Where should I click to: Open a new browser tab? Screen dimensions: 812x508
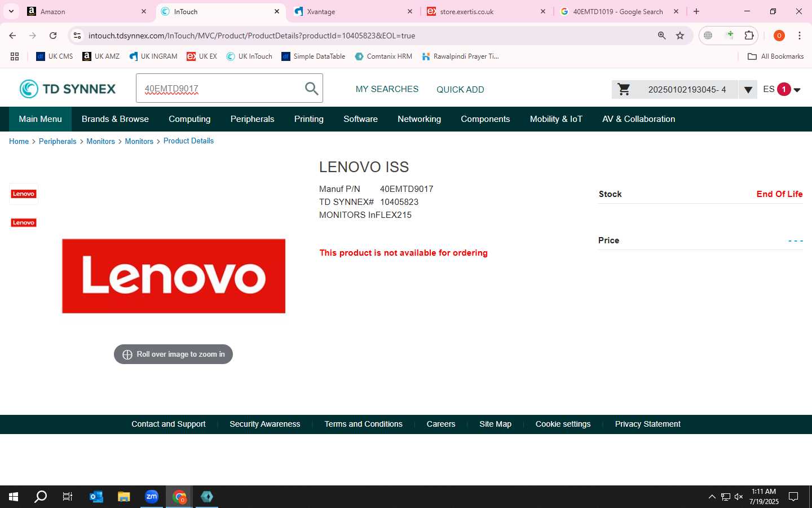696,11
